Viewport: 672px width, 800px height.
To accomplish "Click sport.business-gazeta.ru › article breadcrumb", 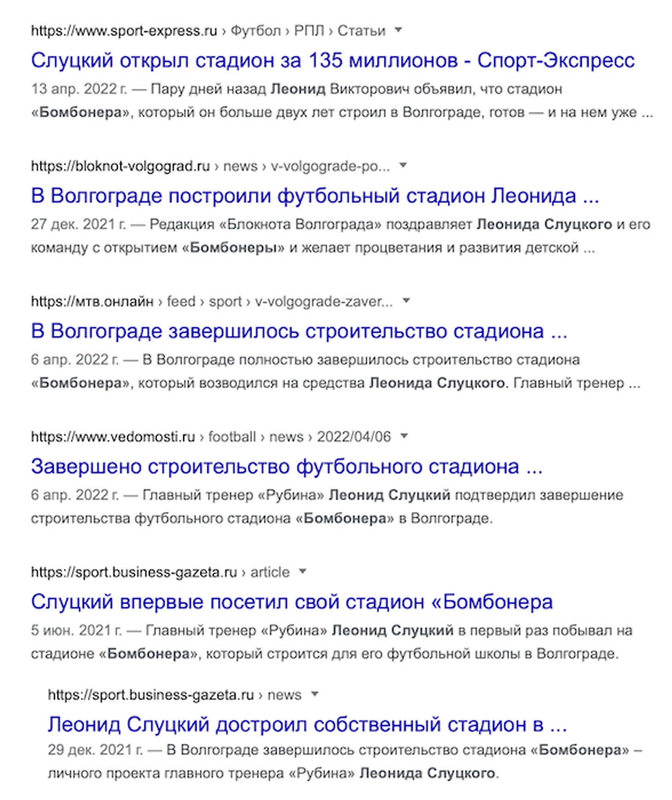I will click(160, 572).
